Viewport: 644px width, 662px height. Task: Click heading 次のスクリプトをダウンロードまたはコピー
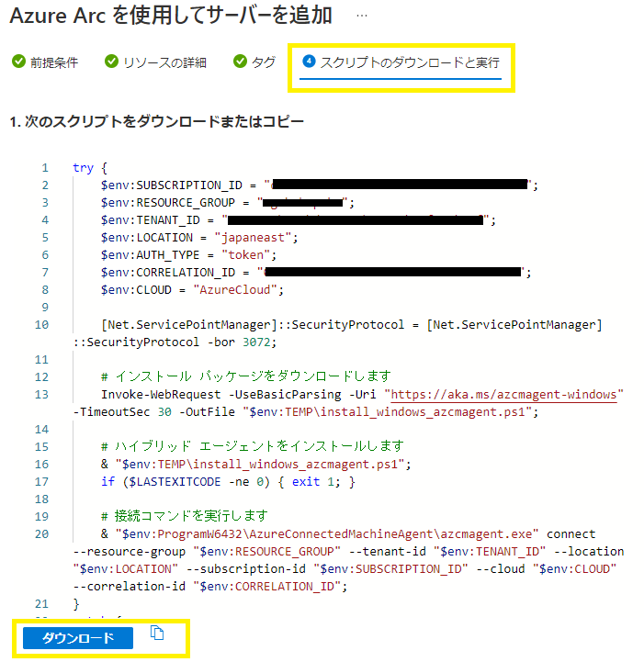tap(164, 121)
